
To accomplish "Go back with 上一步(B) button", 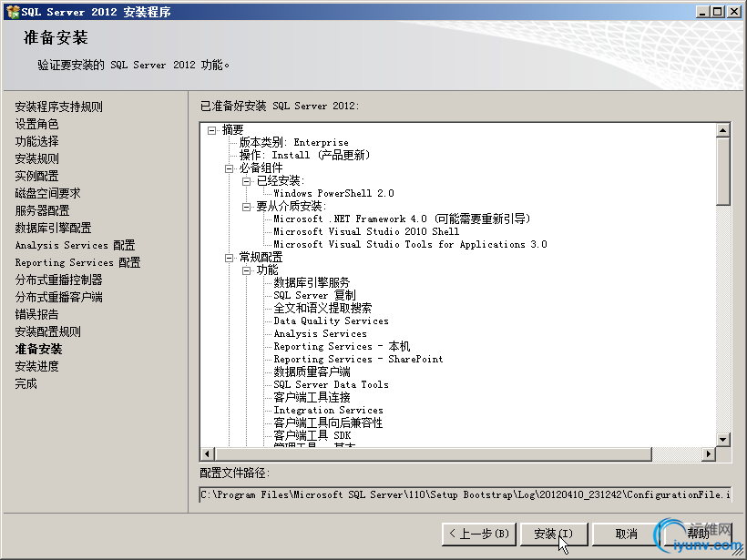I will [479, 534].
